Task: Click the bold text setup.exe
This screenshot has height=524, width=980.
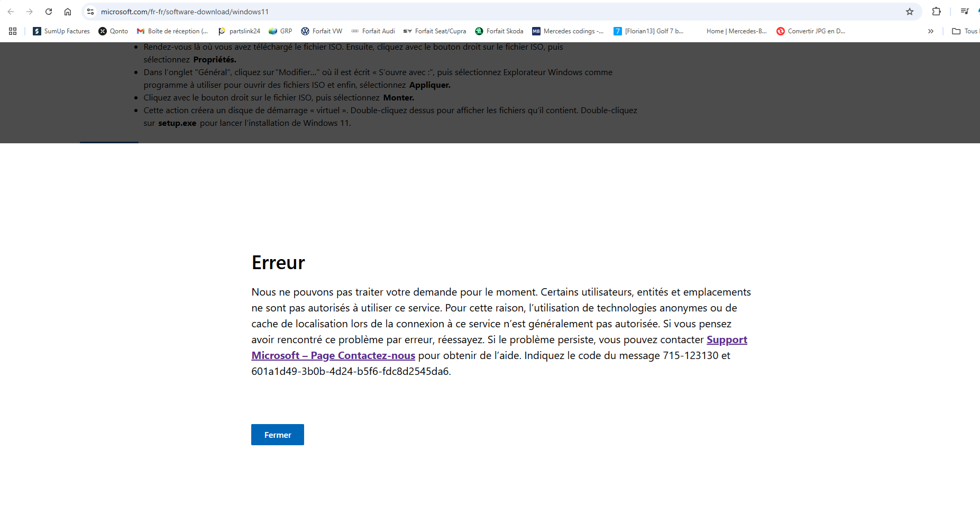Action: click(177, 123)
